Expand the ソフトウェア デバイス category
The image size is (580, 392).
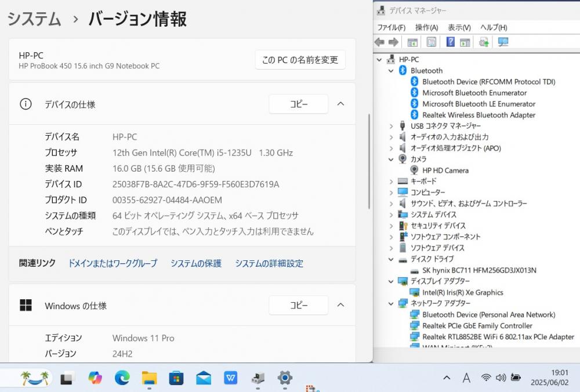[x=391, y=248]
